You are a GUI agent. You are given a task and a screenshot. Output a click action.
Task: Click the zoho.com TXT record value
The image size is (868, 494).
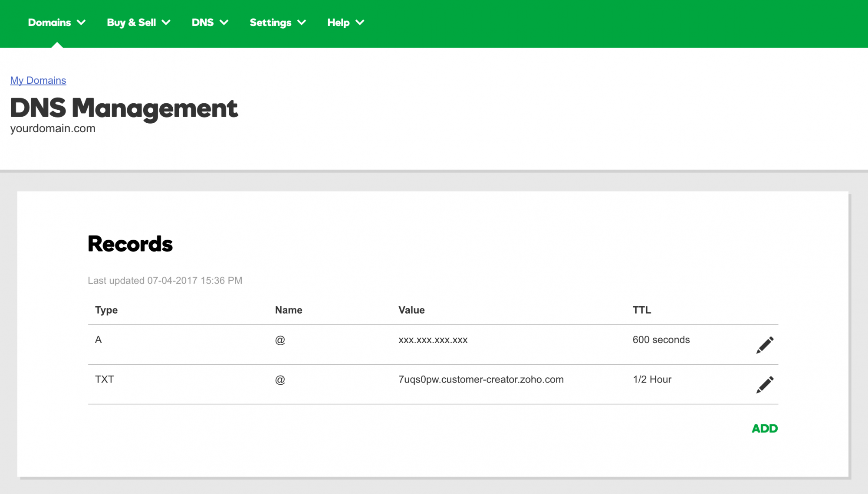point(481,379)
